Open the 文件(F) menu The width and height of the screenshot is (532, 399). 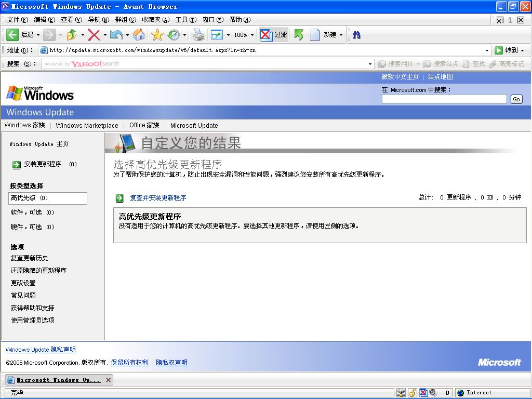point(18,20)
